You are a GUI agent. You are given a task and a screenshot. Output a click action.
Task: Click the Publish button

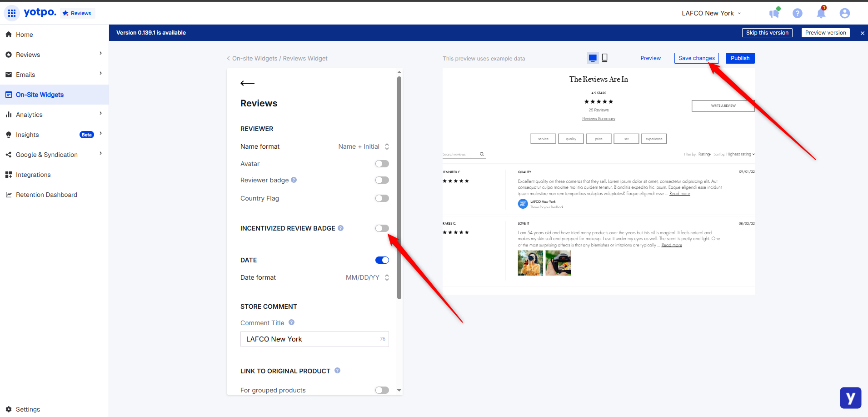coord(740,58)
